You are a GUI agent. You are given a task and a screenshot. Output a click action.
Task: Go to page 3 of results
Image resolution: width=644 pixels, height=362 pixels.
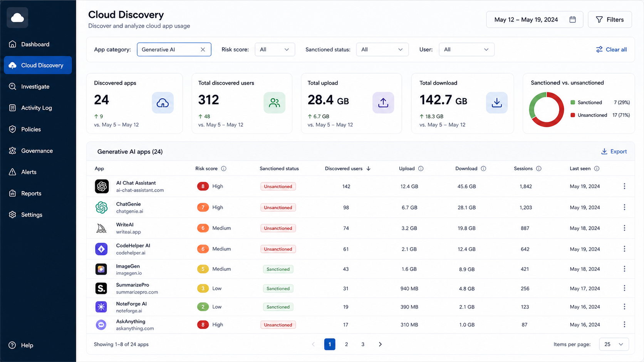click(363, 344)
